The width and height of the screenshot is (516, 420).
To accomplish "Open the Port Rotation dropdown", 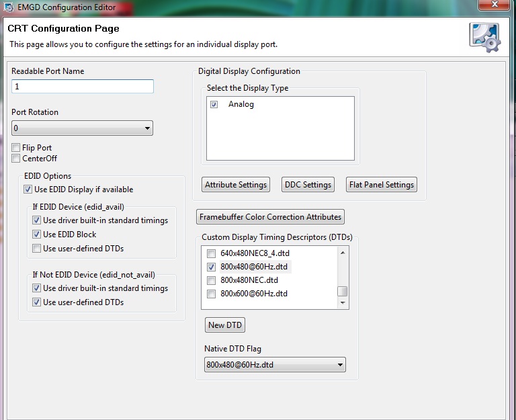I will coord(82,128).
